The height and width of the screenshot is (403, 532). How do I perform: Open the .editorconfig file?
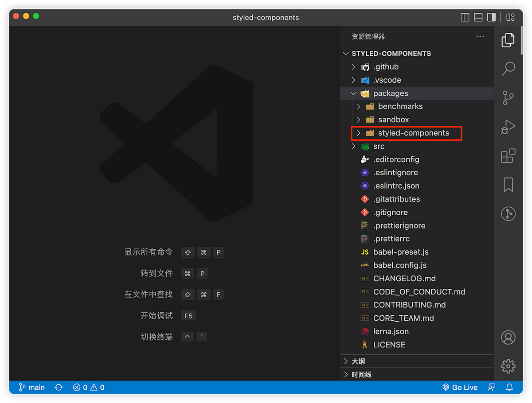click(417, 159)
